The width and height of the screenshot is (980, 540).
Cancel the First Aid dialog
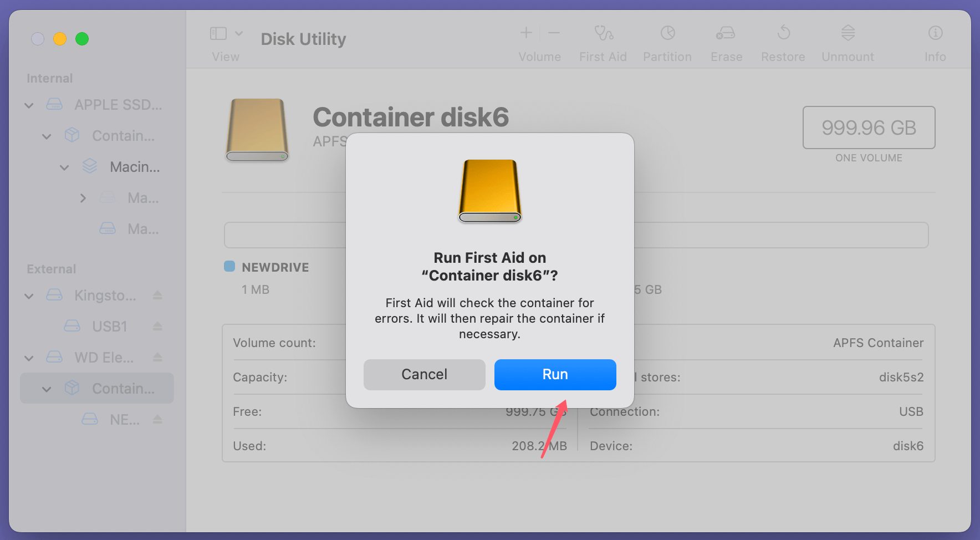pos(424,374)
